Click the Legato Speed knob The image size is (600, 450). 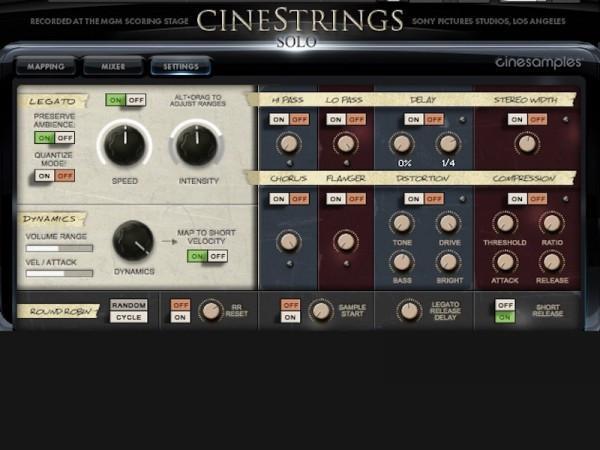(x=125, y=145)
